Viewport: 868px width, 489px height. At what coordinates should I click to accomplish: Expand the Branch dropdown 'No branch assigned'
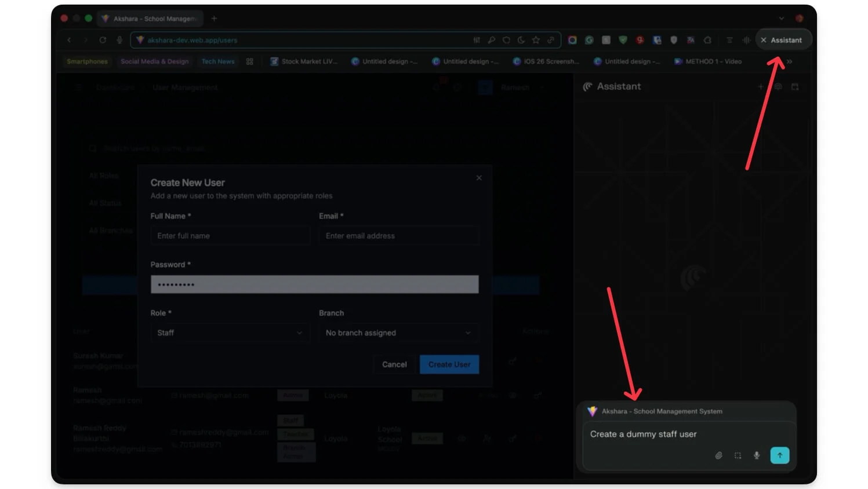coord(398,333)
